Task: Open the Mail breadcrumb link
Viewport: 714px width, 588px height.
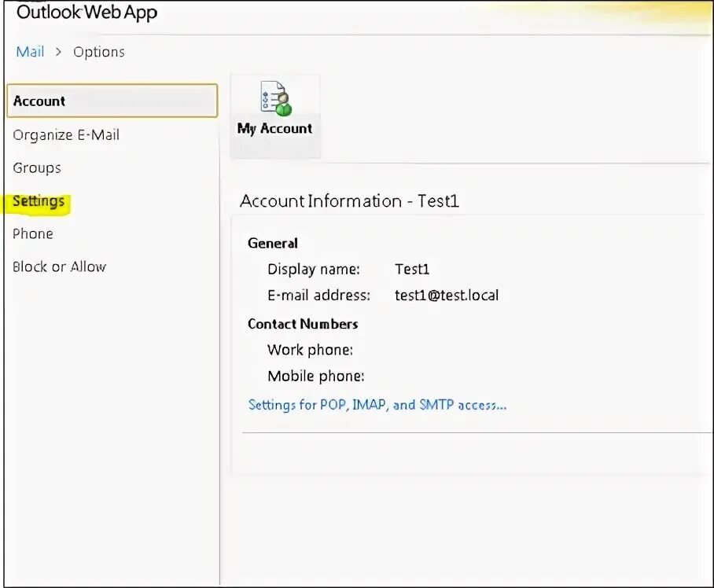Action: point(30,51)
